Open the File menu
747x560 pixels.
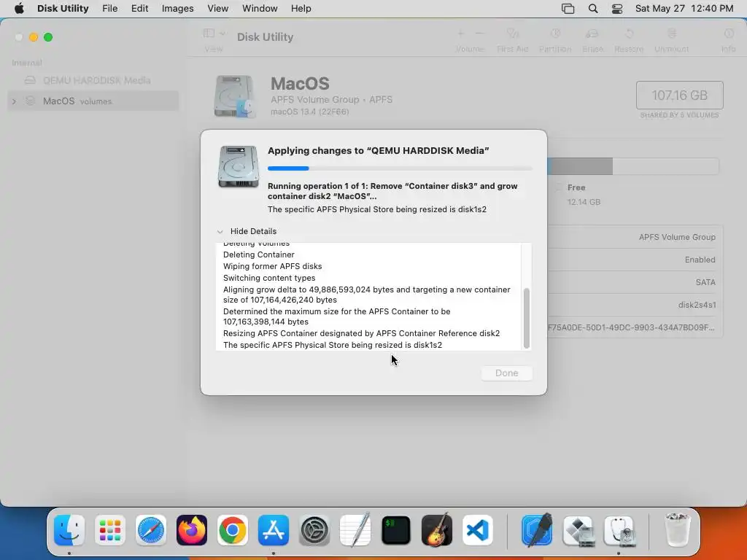109,9
